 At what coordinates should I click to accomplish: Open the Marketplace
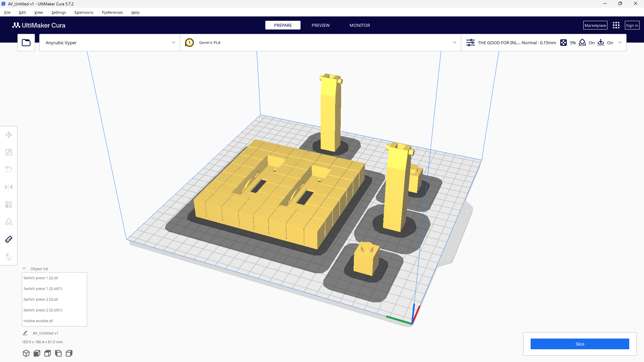point(595,25)
